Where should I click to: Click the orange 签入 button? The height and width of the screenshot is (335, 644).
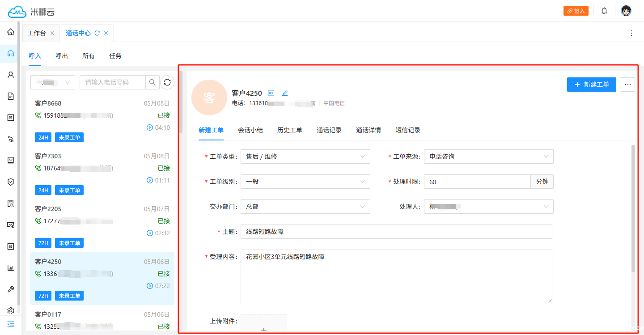pos(576,11)
